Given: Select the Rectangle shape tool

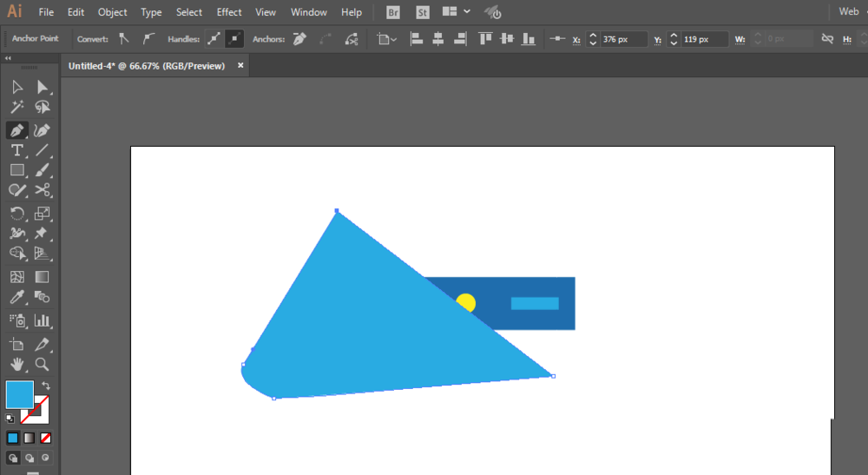Looking at the screenshot, I should click(x=16, y=170).
